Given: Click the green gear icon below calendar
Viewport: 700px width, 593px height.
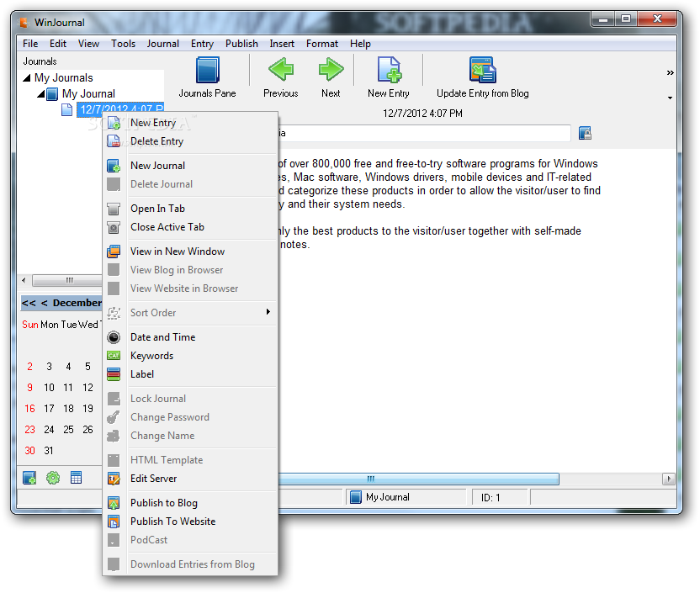Looking at the screenshot, I should [x=53, y=478].
